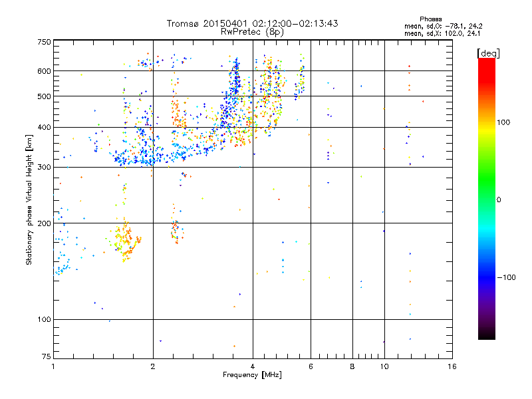
Task: Click the 'mean, sd,O: -78.1, 24.2' statistics line
Action: [x=444, y=26]
